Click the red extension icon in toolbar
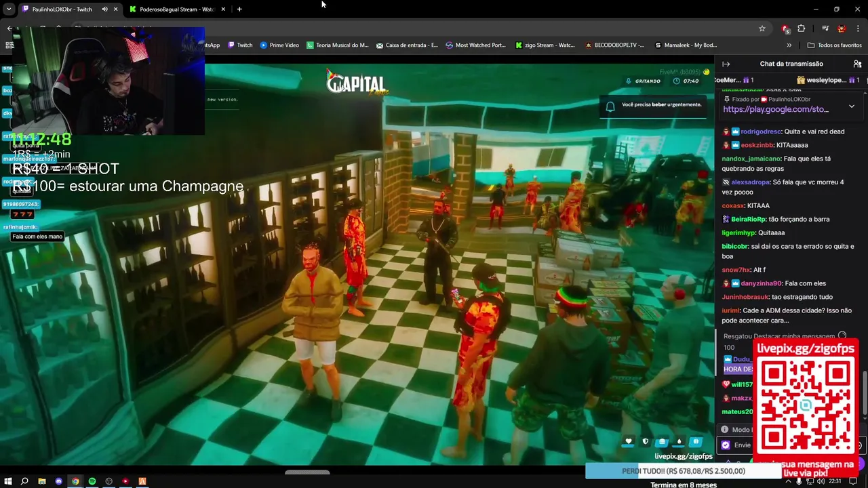Image resolution: width=868 pixels, height=488 pixels. (x=785, y=28)
